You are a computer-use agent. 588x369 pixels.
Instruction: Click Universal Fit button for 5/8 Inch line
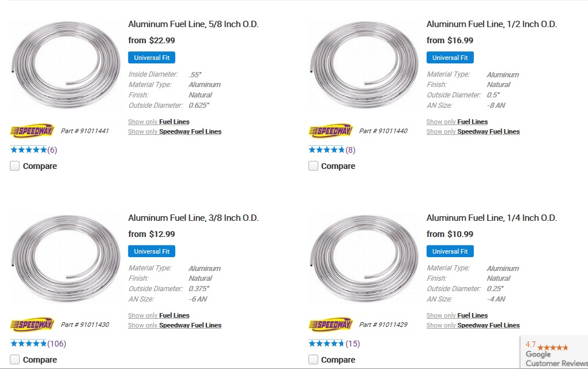[152, 58]
